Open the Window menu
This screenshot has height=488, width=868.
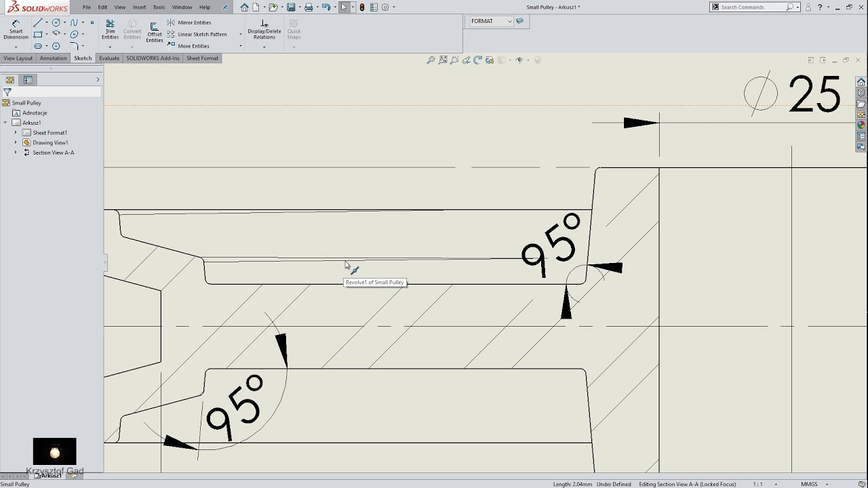pyautogui.click(x=182, y=7)
